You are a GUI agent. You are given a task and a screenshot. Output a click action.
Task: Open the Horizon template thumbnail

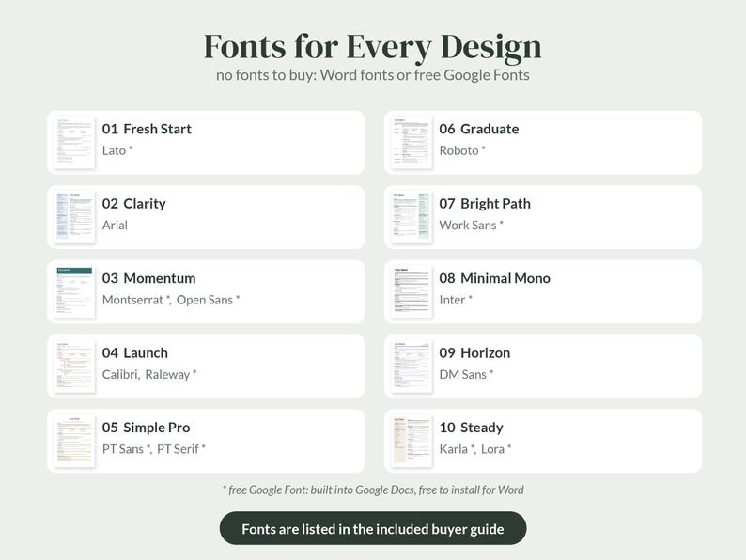[x=412, y=366]
